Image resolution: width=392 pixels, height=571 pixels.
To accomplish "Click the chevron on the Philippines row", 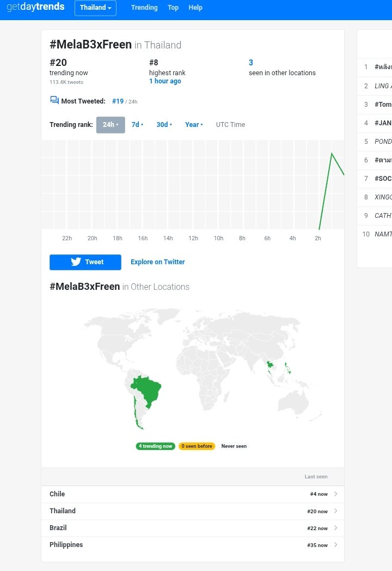I will tap(335, 545).
